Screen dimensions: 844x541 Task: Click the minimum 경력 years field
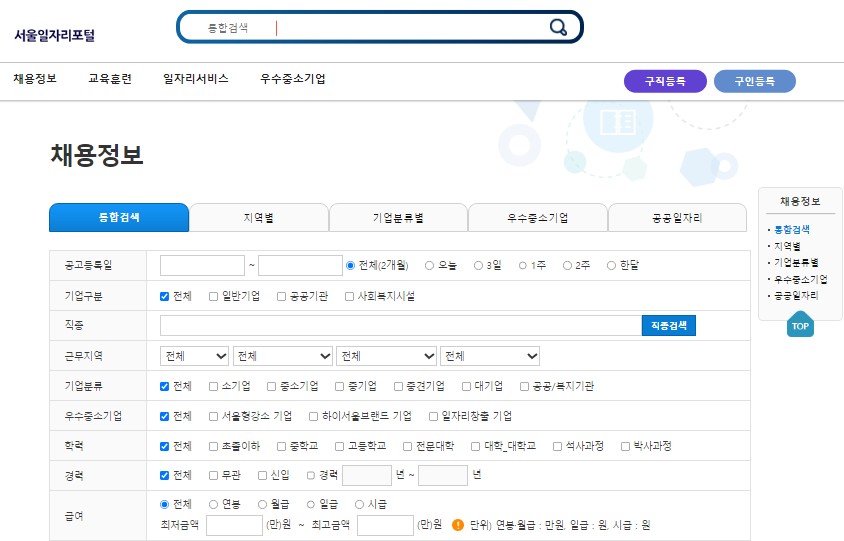(367, 475)
